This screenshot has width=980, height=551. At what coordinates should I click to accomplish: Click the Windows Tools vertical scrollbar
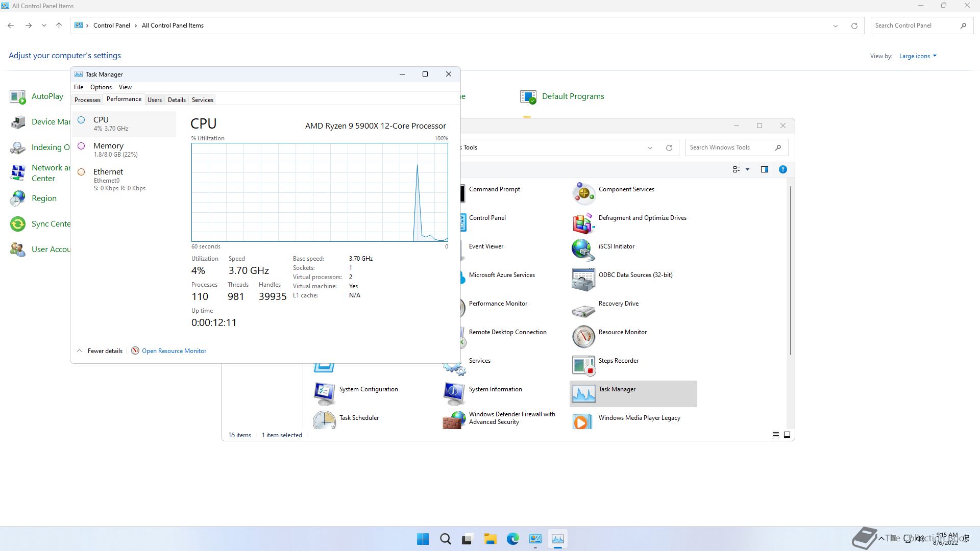[x=791, y=270]
